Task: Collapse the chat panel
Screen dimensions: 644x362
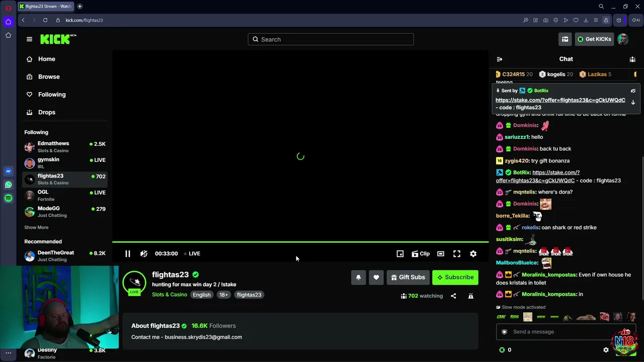Action: (499, 59)
